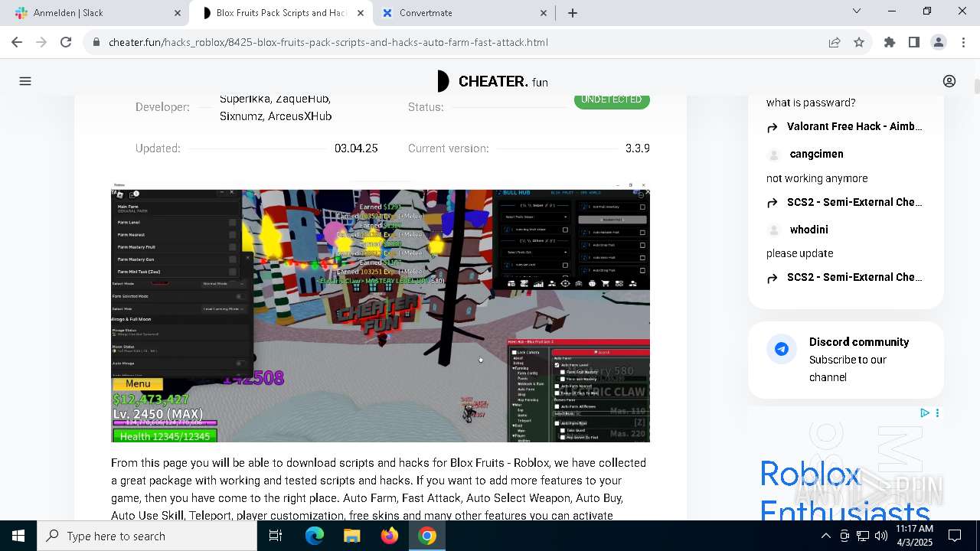Open the tab search dropdown chevron
Screen dimensions: 980x551
pos(857,11)
